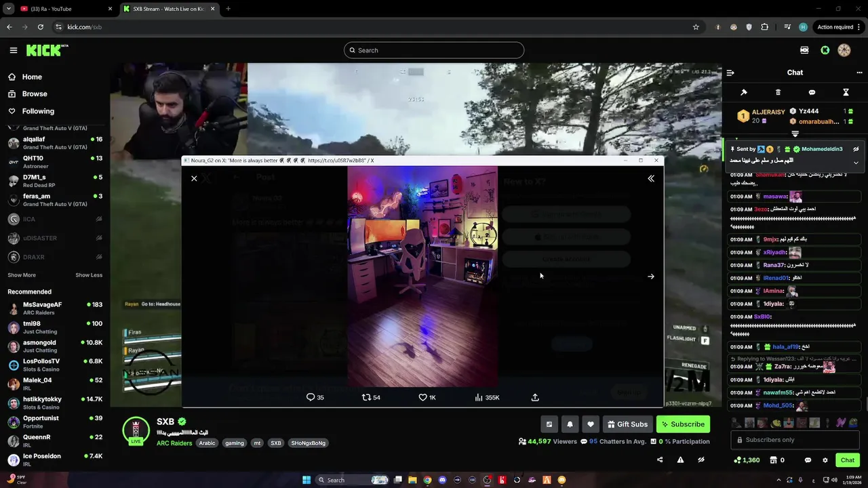Image resolution: width=868 pixels, height=488 pixels.
Task: Close the X image viewer overlay
Action: [x=194, y=178]
